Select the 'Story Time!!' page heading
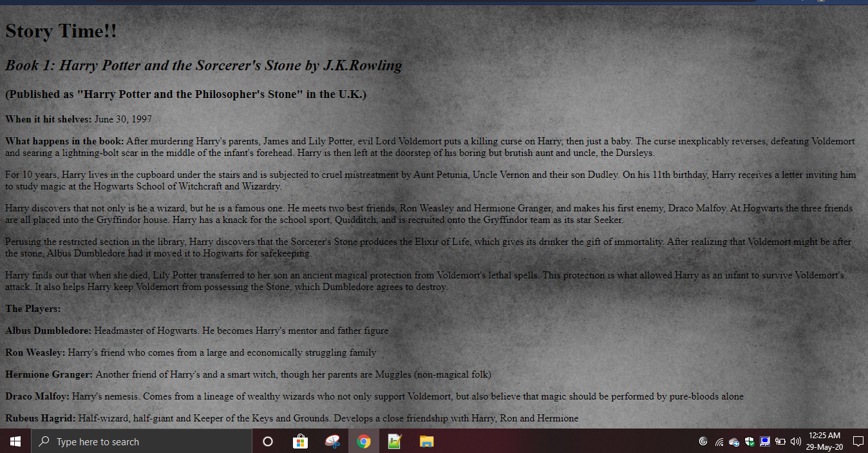Screen dimensions: 868x453 coord(61,30)
